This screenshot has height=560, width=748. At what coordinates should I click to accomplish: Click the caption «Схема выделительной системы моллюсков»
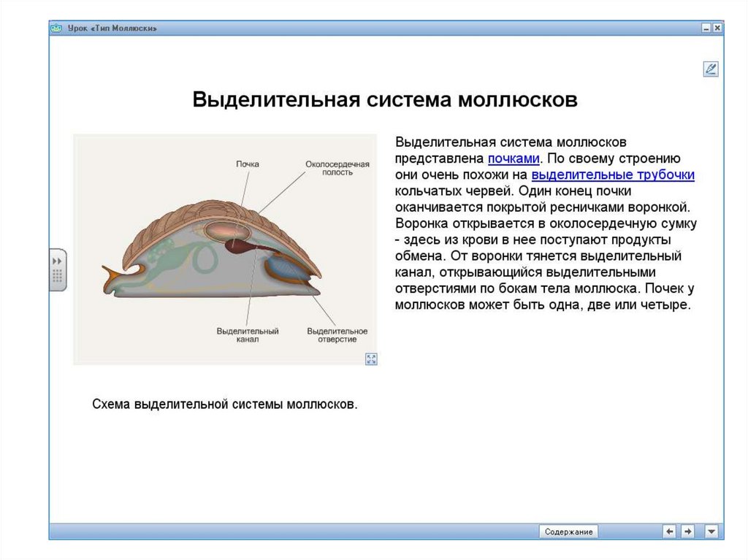225,404
